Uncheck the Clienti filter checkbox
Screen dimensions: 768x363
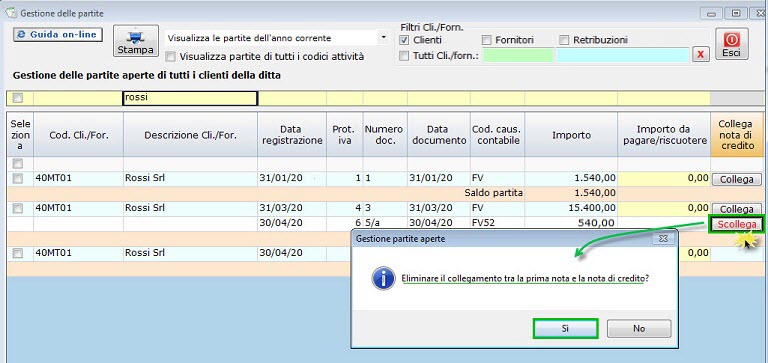(404, 40)
